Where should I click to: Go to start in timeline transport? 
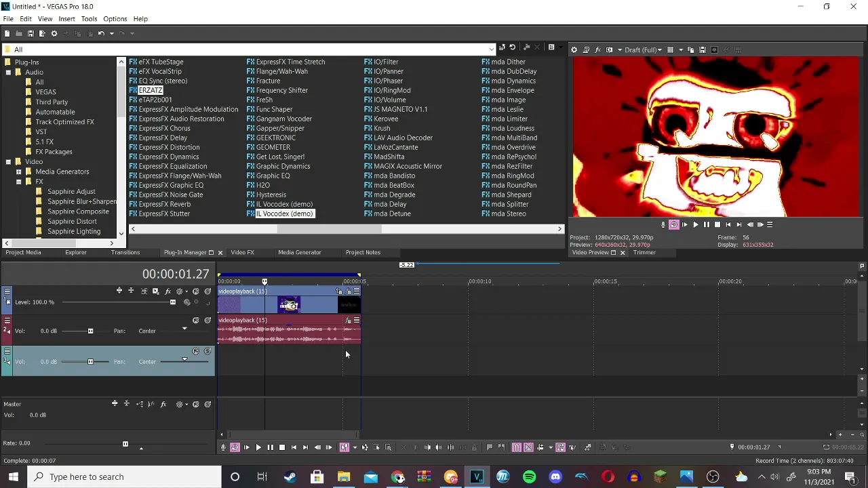coord(294,447)
